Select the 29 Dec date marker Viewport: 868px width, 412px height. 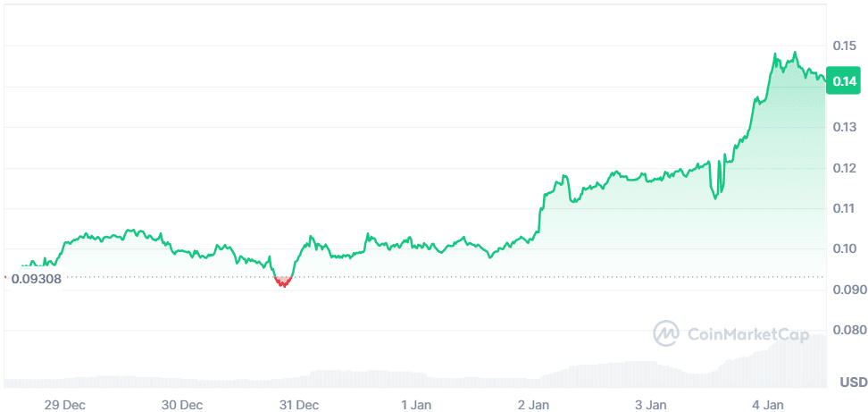[x=64, y=404]
